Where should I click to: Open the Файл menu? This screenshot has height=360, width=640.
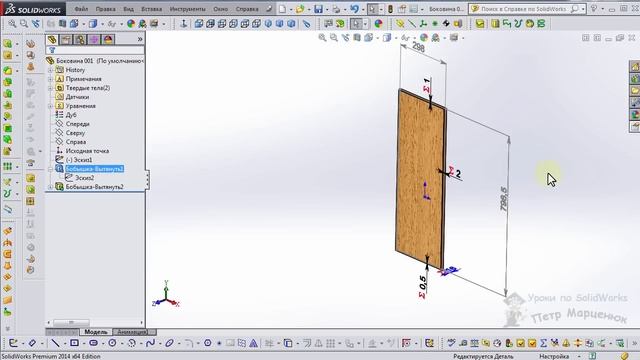81,9
